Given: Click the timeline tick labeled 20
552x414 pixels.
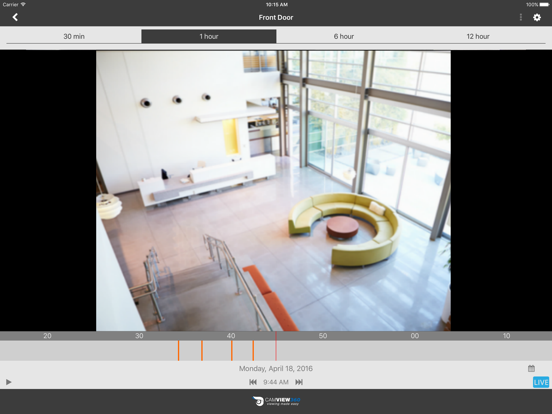Looking at the screenshot, I should coord(47,336).
